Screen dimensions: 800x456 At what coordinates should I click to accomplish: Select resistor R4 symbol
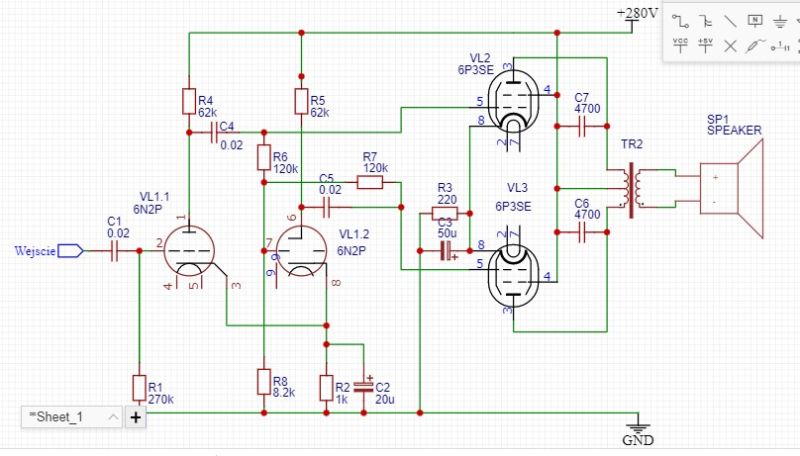pos(189,101)
